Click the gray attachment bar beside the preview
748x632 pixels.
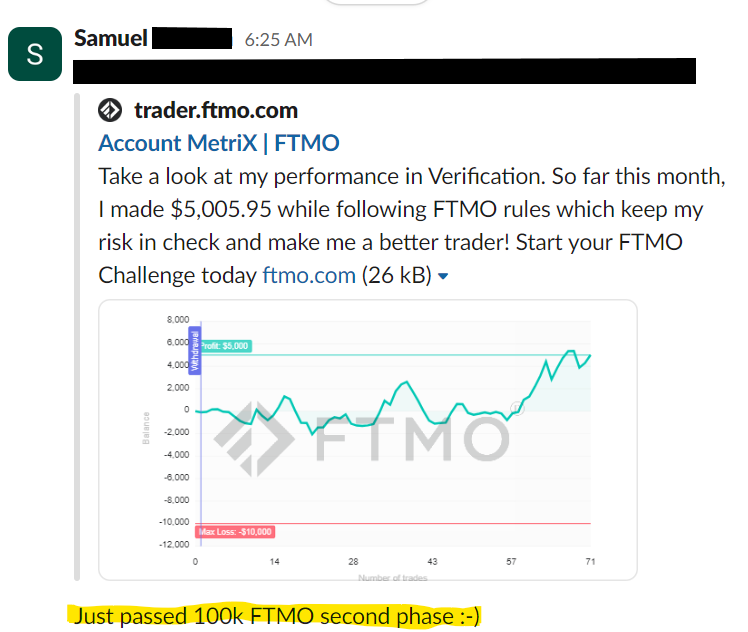click(x=77, y=337)
